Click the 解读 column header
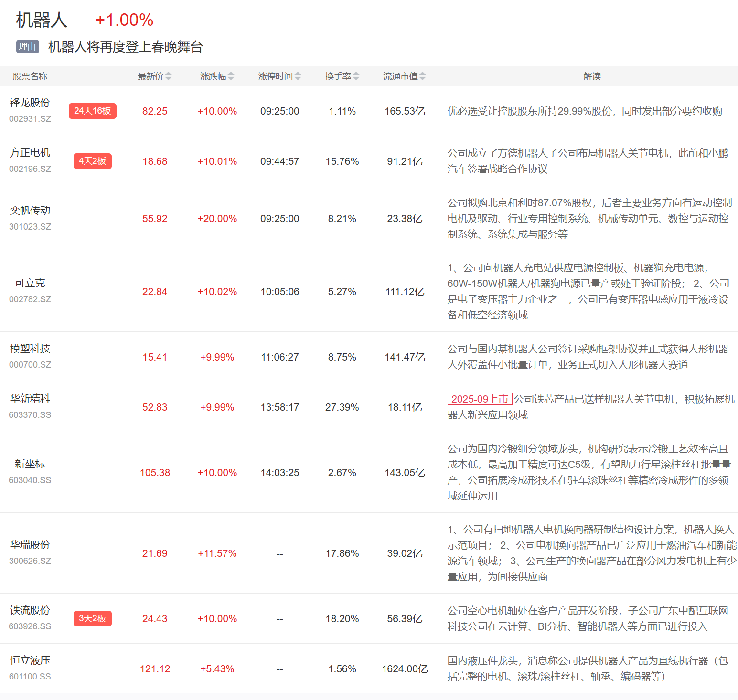738x700 pixels. pos(592,76)
